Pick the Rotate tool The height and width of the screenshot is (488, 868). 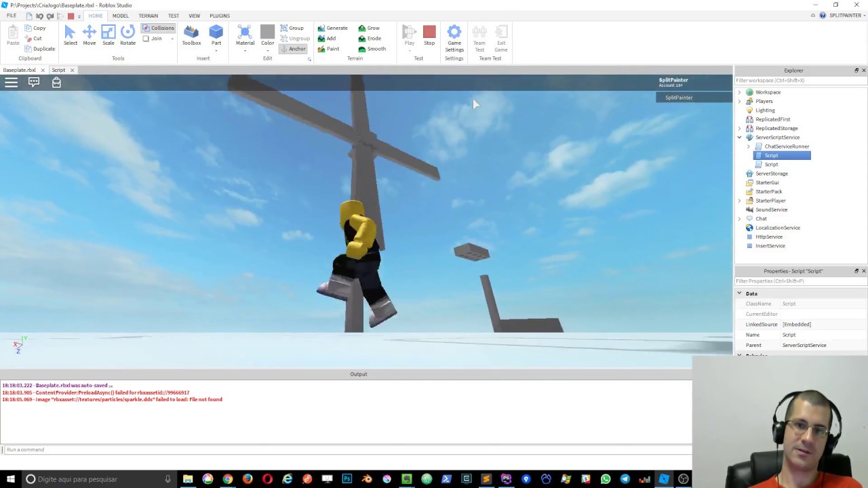tap(127, 35)
